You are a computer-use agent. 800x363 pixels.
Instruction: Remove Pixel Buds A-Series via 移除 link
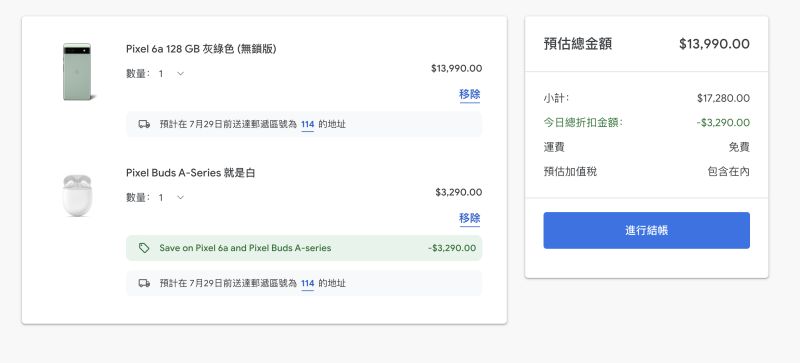point(469,219)
